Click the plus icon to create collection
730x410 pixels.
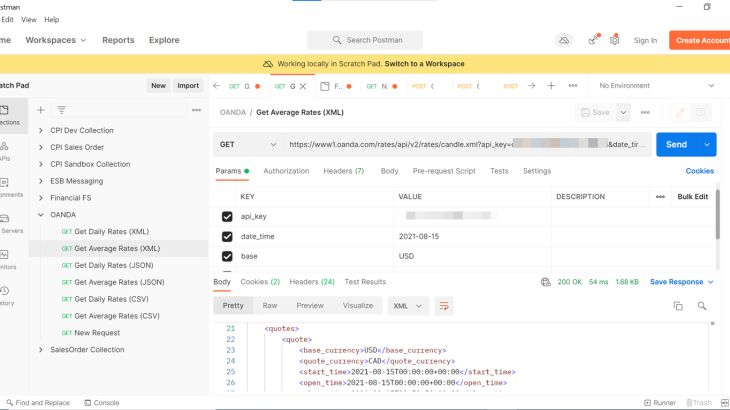(41, 110)
